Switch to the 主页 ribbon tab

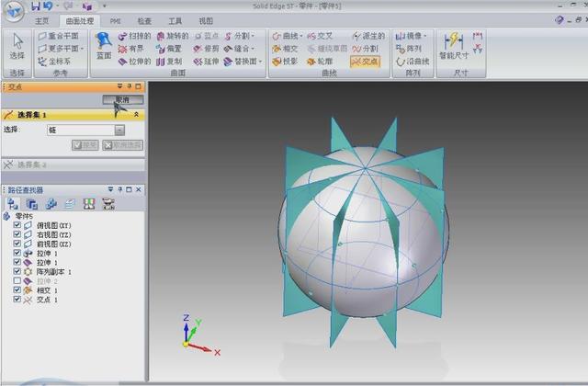(x=42, y=19)
